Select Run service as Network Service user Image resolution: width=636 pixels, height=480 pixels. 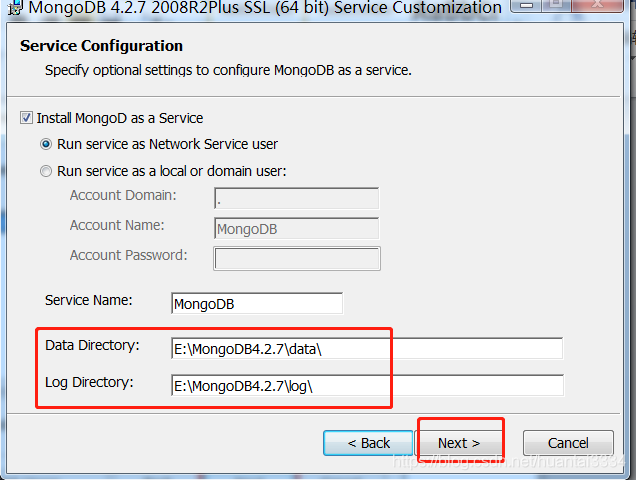(46, 144)
